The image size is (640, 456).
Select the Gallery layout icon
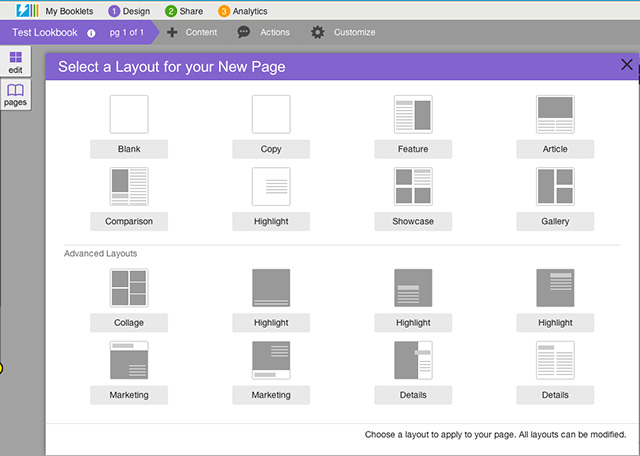pos(555,186)
